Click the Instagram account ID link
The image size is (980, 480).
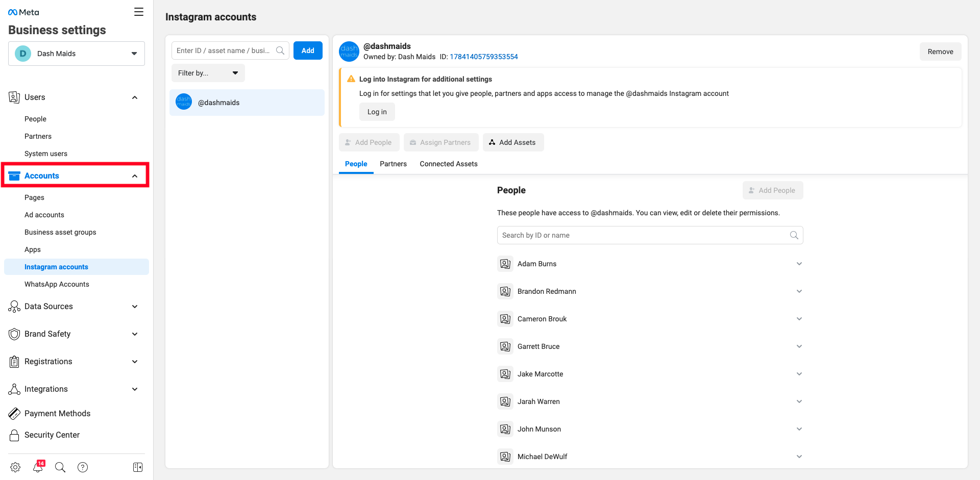point(483,57)
